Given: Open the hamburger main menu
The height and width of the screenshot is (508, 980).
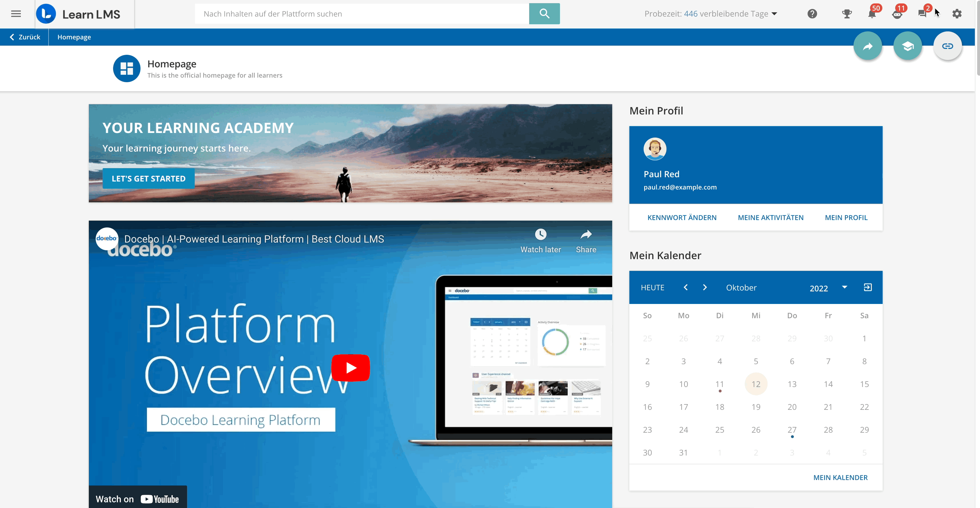Looking at the screenshot, I should tap(16, 14).
